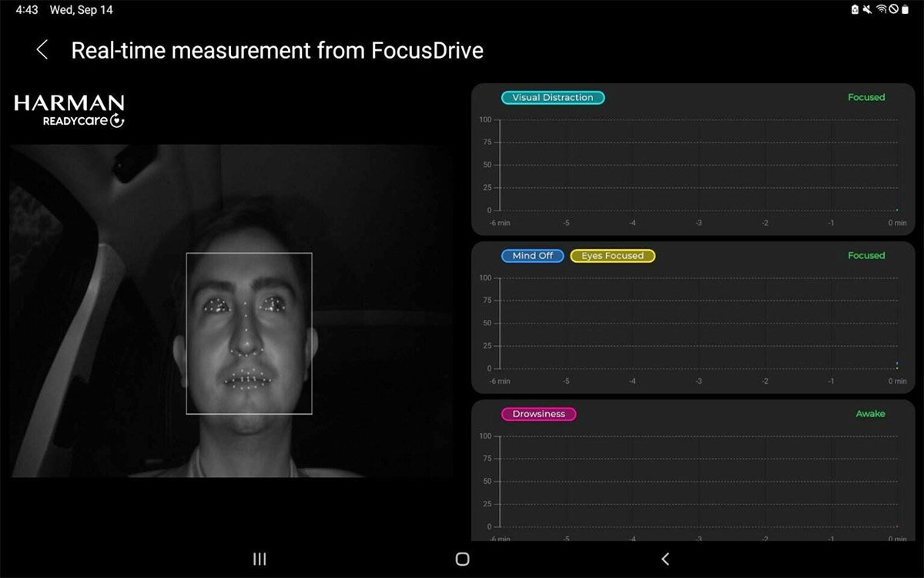Screen dimensions: 924x578
Task: Open Android recent apps button
Action: [x=259, y=560]
